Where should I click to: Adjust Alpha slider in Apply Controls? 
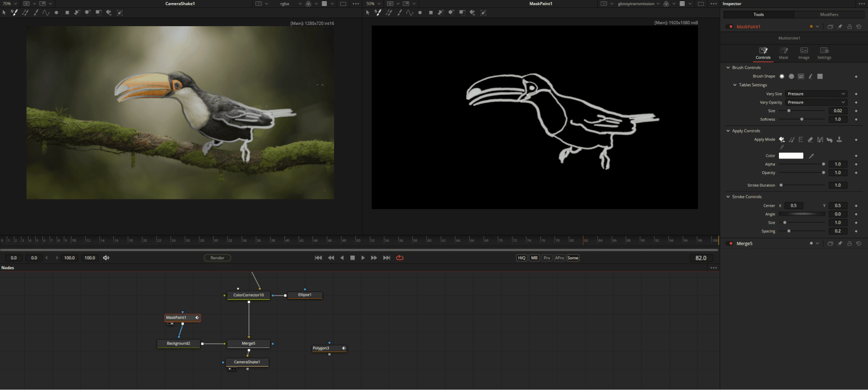[802, 164]
